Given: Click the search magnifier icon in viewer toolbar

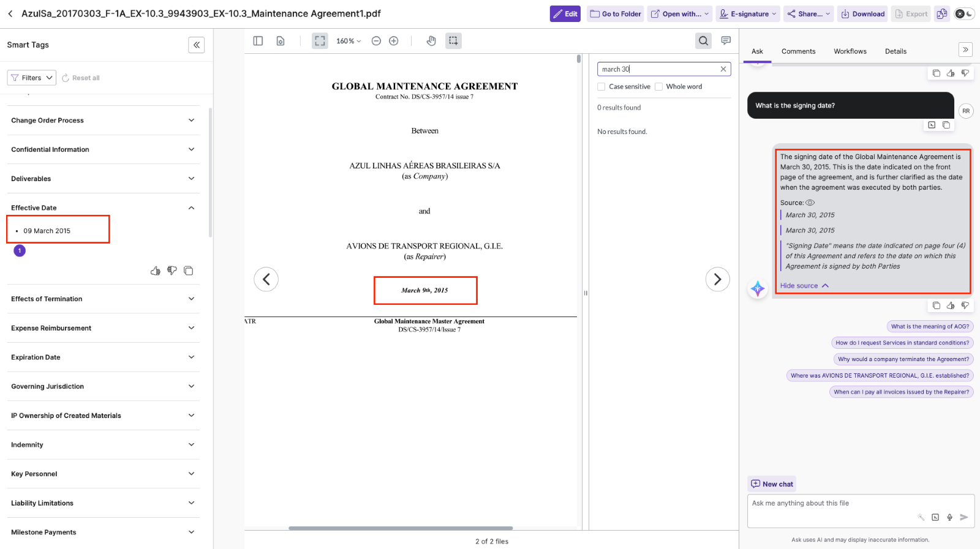Looking at the screenshot, I should [x=703, y=41].
